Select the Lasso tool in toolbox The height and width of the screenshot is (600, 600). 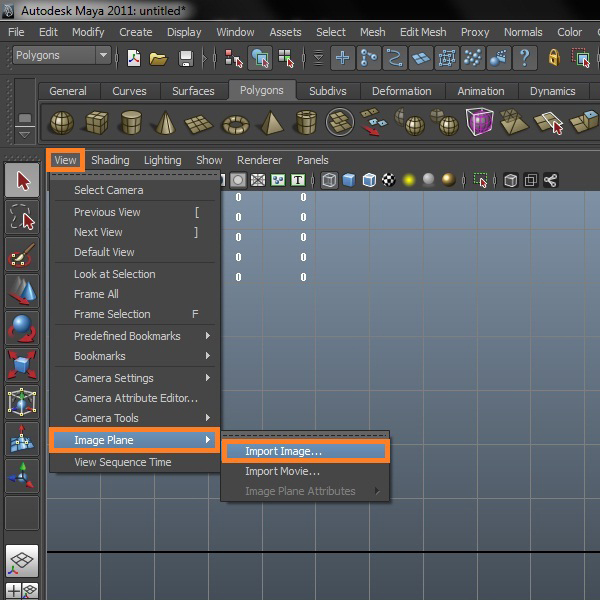(x=22, y=217)
